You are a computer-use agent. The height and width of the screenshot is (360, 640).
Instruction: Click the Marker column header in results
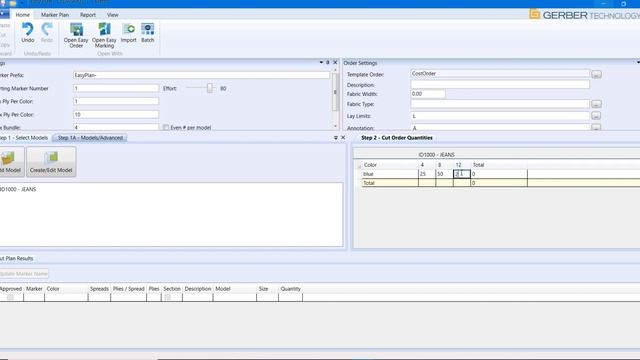pyautogui.click(x=34, y=289)
